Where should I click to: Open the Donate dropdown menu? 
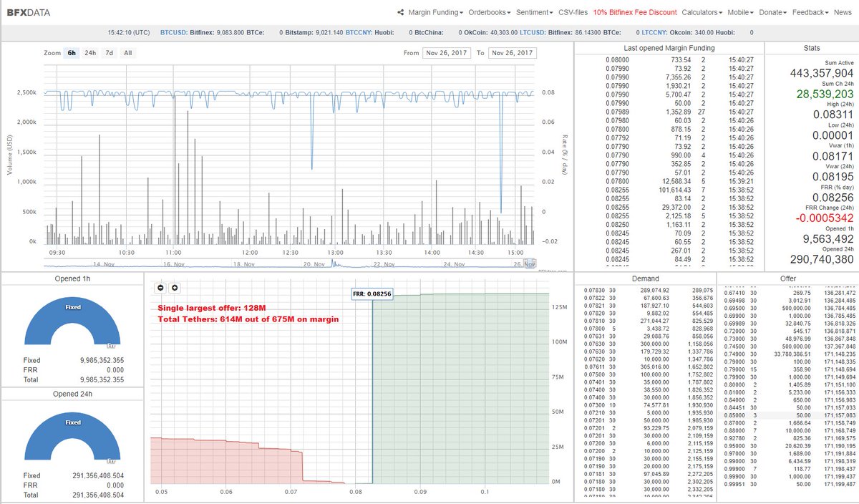point(773,13)
